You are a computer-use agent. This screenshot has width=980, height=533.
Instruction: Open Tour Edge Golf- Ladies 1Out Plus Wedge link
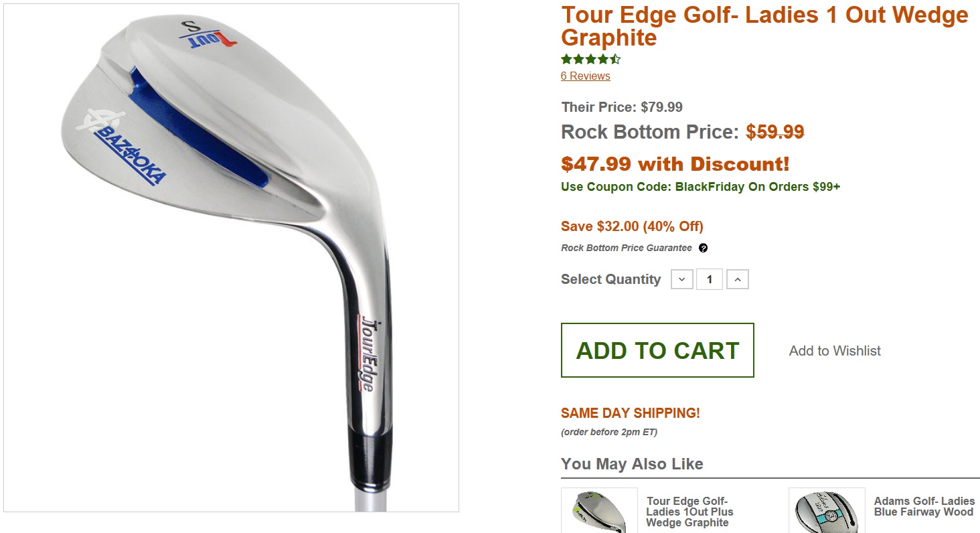pyautogui.click(x=689, y=512)
